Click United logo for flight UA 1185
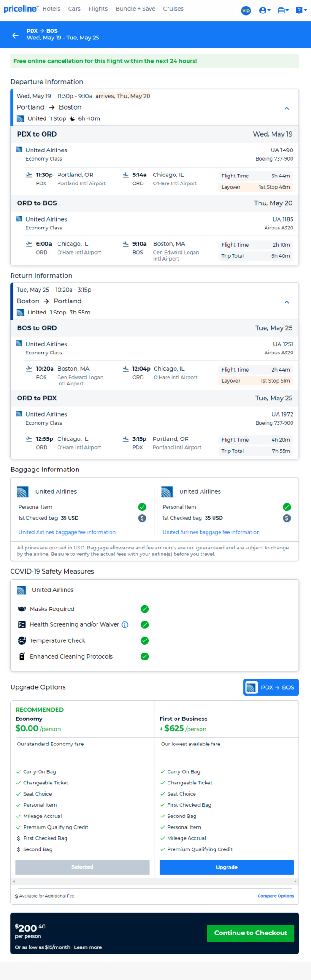The width and height of the screenshot is (311, 980). click(19, 218)
